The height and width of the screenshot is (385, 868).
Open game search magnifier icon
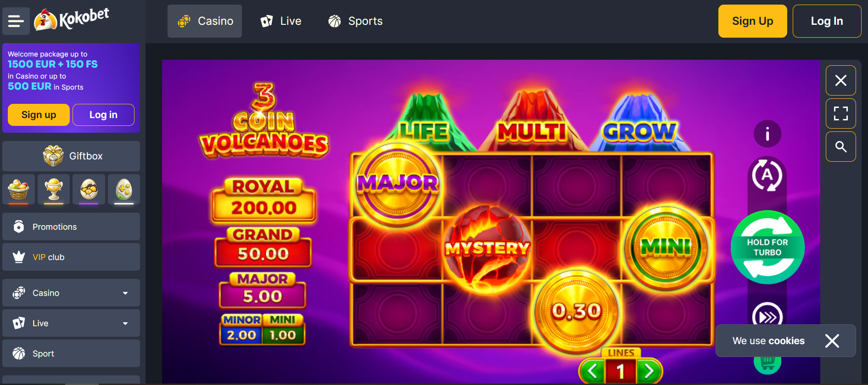click(840, 147)
